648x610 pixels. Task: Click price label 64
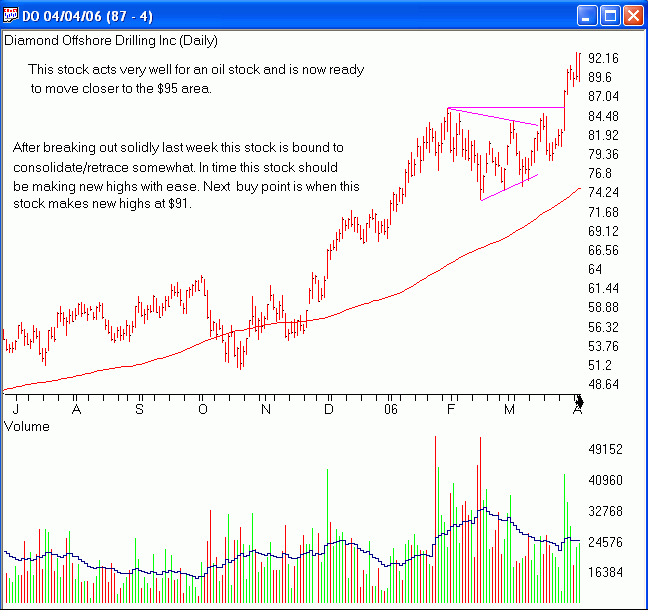595,269
